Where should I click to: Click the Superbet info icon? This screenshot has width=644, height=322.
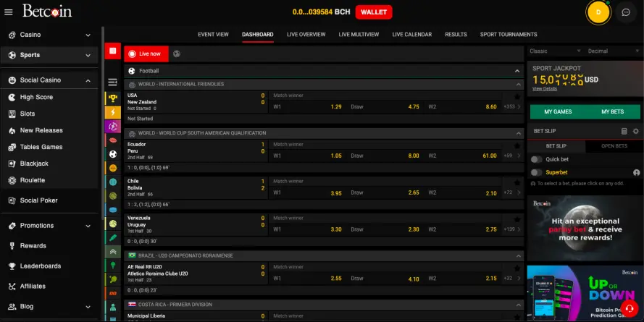pos(636,173)
